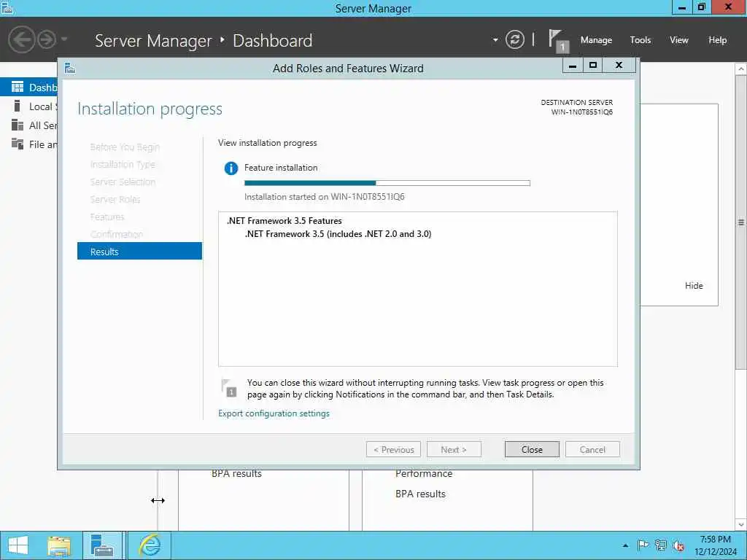Viewport: 747px width, 560px height.
Task: Refresh the Server Manager dashboard
Action: [x=515, y=39]
